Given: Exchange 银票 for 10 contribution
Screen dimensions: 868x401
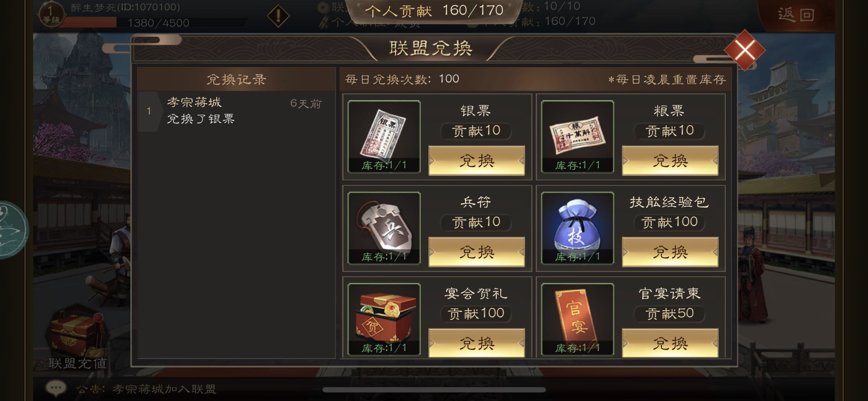Looking at the screenshot, I should tap(476, 160).
